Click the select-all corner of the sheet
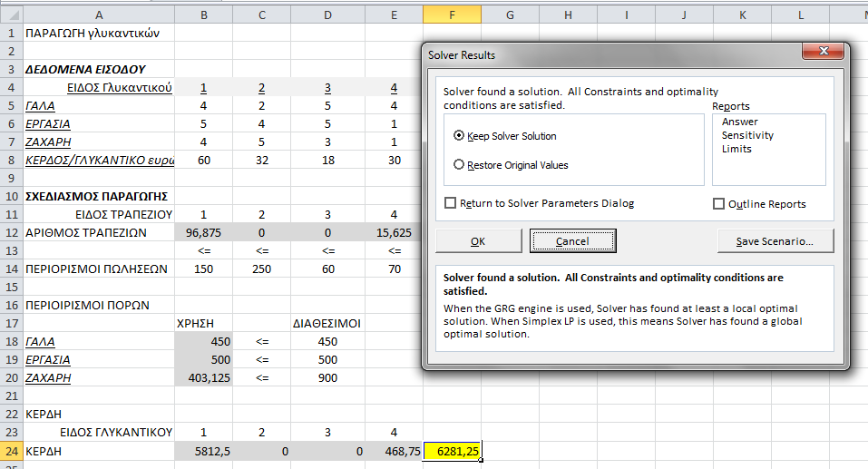The width and height of the screenshot is (868, 469). point(12,15)
